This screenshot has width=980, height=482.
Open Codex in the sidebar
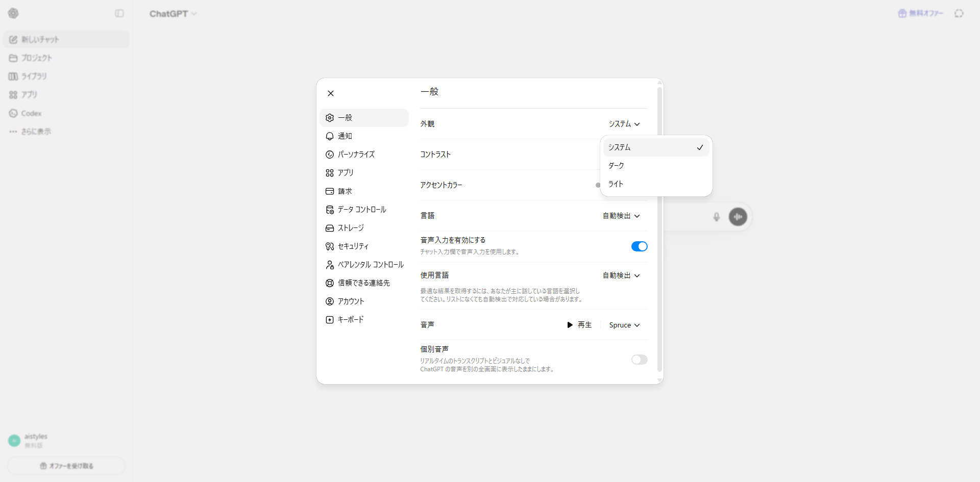tap(66, 113)
